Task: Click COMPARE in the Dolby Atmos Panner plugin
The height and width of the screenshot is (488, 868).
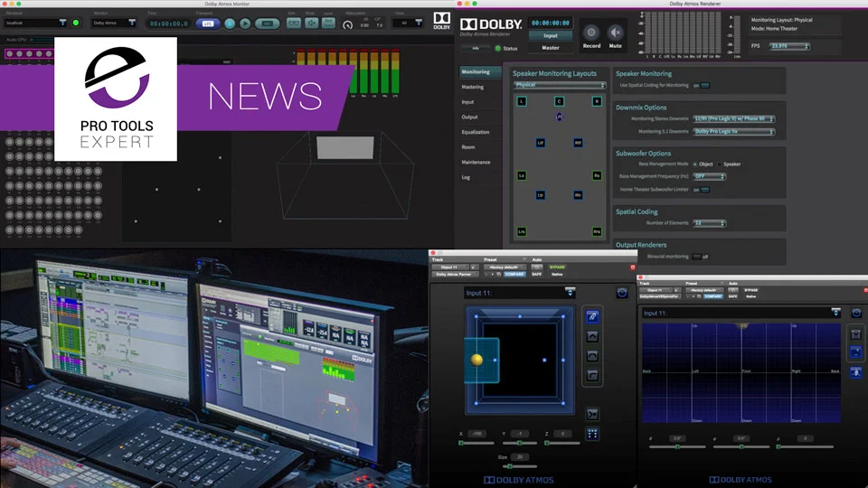Action: [514, 275]
